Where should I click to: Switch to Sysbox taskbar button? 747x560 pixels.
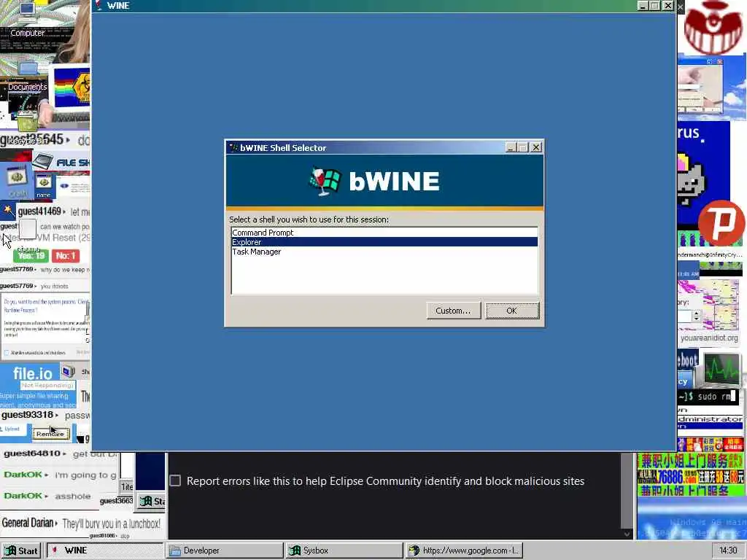pos(344,551)
